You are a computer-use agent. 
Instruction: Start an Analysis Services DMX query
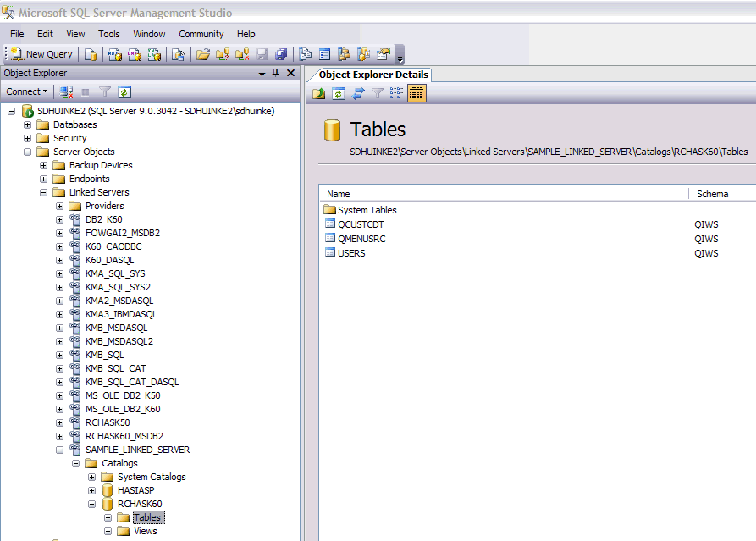(x=135, y=54)
